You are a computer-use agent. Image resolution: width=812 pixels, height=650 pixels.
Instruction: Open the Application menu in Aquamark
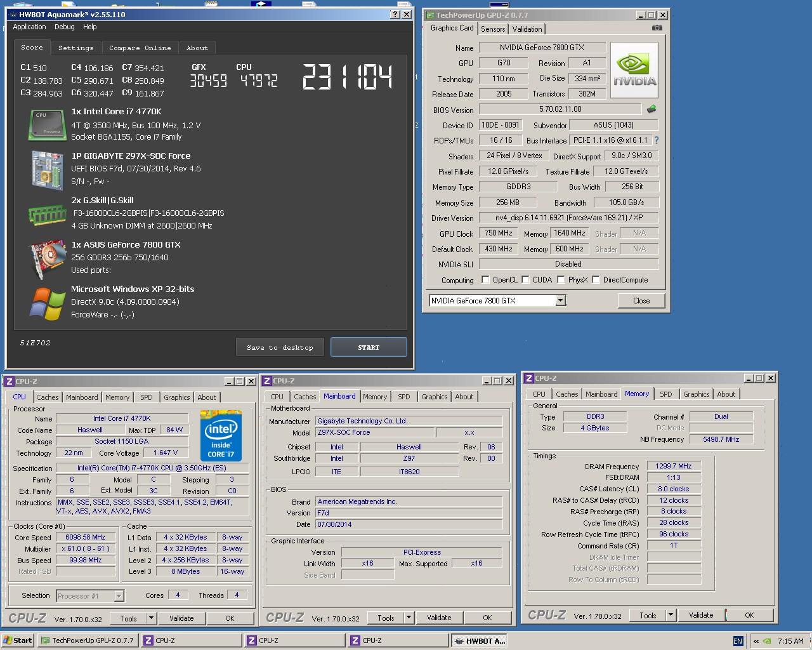click(29, 27)
